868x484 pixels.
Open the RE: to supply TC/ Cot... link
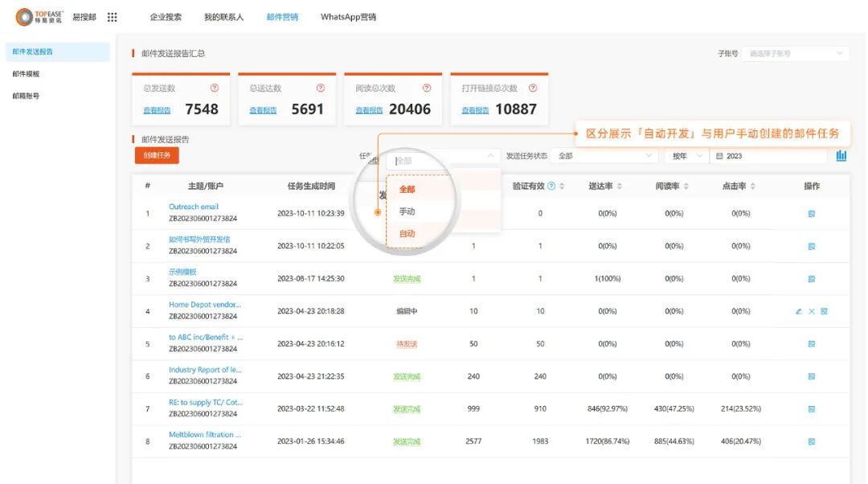206,403
